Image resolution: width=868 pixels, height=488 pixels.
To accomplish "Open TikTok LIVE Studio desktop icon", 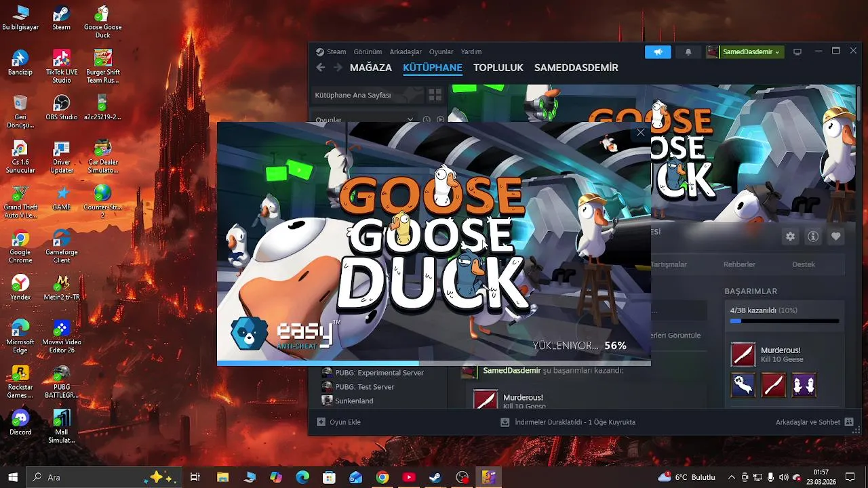I will click(x=61, y=66).
